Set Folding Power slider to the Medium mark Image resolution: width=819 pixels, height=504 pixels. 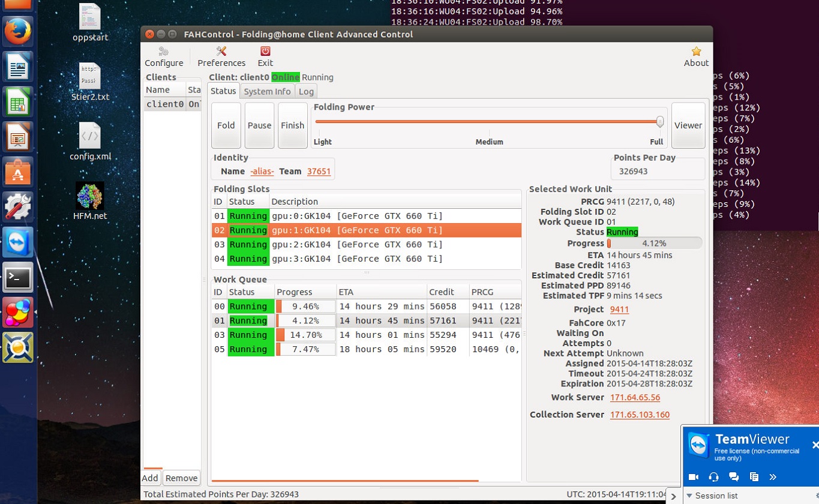489,121
